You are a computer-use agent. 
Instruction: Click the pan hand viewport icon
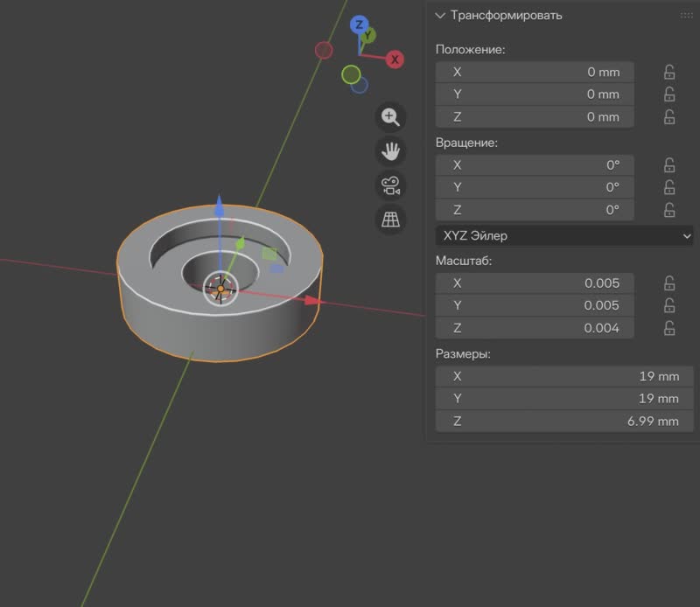tap(390, 151)
